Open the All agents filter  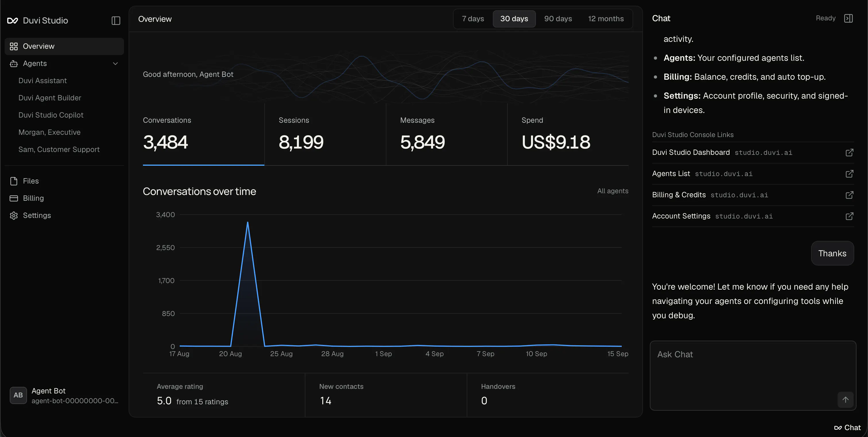pos(613,191)
